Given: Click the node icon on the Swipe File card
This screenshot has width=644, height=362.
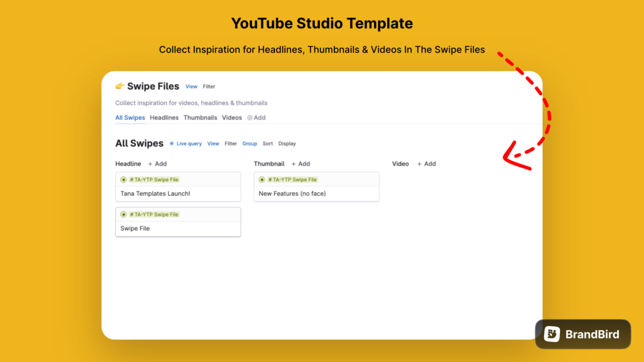Looking at the screenshot, I should click(123, 215).
